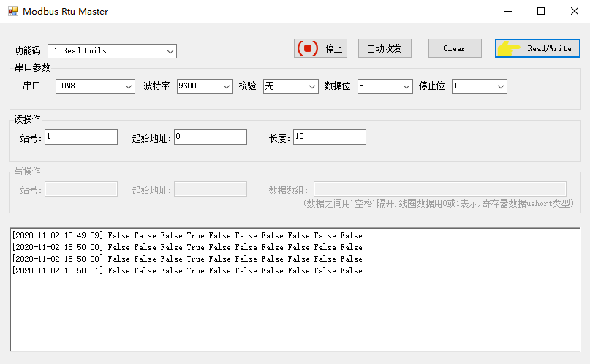Click the yellow pointing hand icon
This screenshot has height=364, width=590.
click(508, 48)
